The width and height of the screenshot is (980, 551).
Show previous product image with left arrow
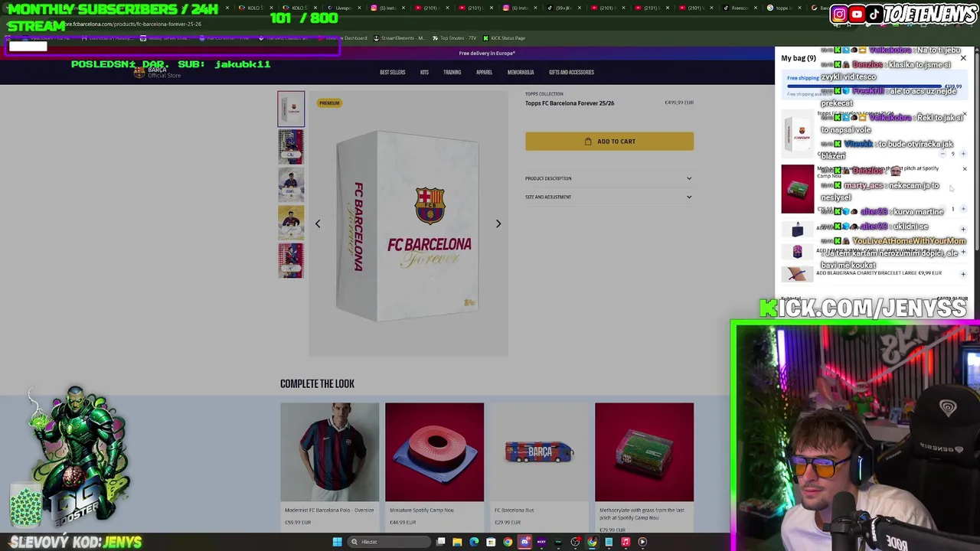coord(318,223)
